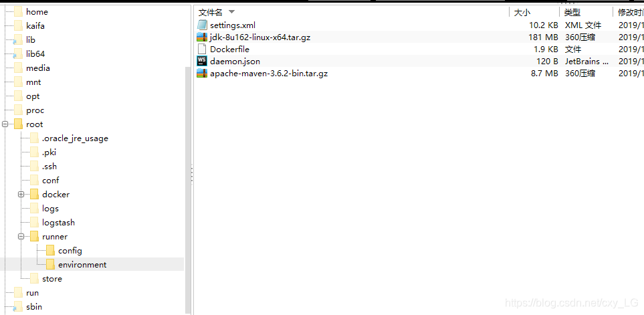Click the .oracle_jre_usage folder icon
The height and width of the screenshot is (315, 644).
(34, 138)
